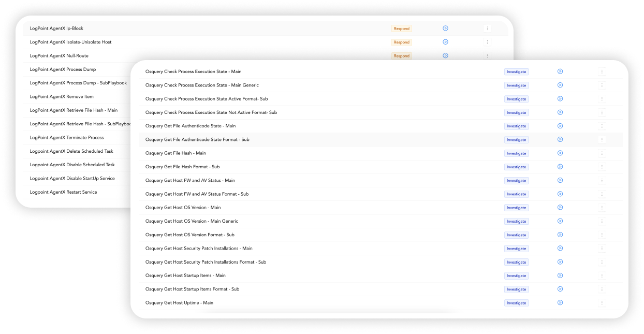This screenshot has width=644, height=334.
Task: Select LogPoint AgentX Process Dump - SubPlaybook row
Action: point(78,83)
